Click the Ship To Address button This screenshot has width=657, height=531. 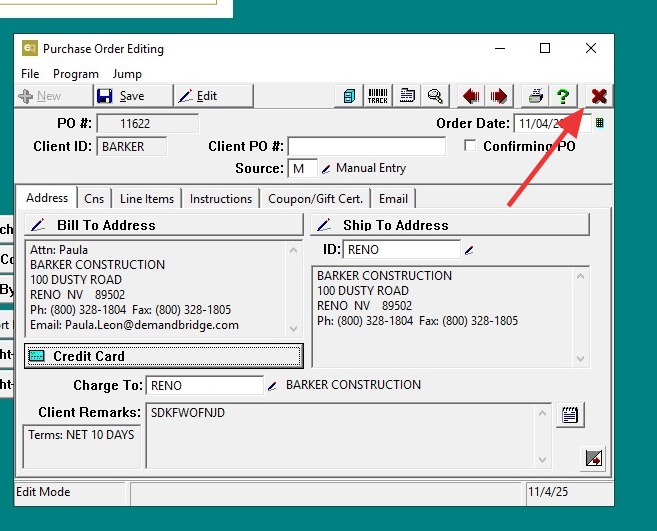point(450,225)
